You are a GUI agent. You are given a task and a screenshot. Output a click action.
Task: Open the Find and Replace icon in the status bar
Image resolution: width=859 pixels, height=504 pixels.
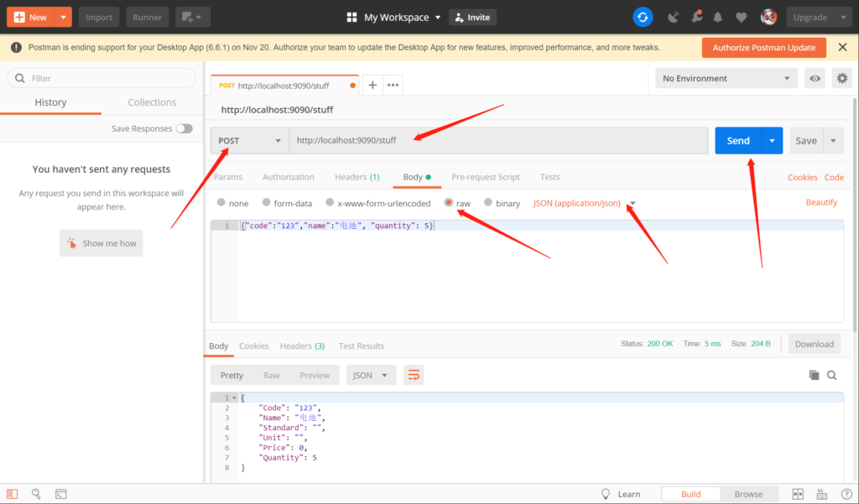click(x=36, y=494)
